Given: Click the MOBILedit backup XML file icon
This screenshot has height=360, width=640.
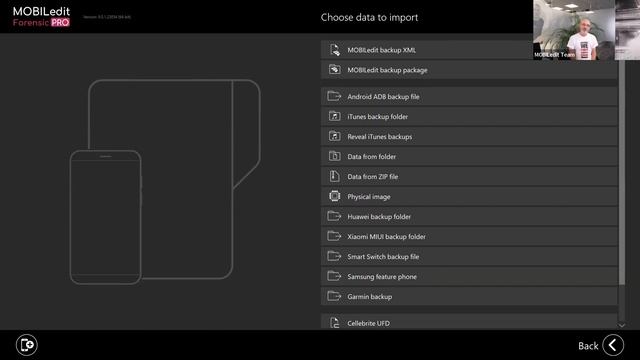Looking at the screenshot, I should coord(334,50).
